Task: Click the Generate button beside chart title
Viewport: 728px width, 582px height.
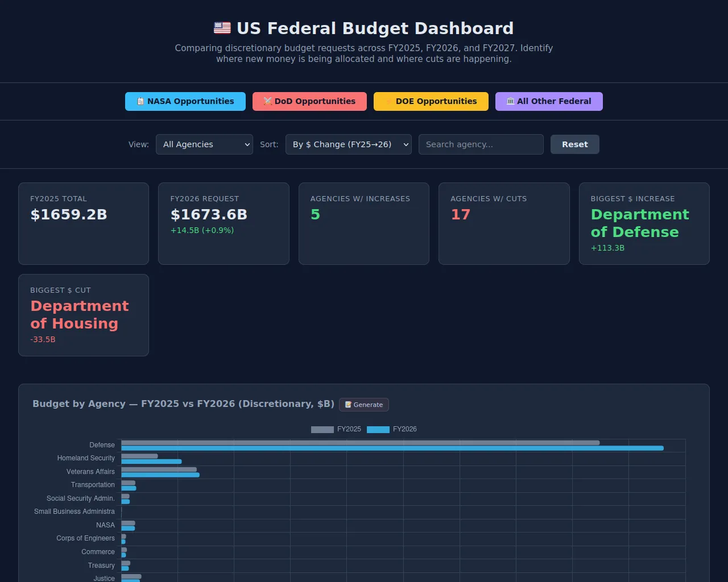Action: click(364, 405)
